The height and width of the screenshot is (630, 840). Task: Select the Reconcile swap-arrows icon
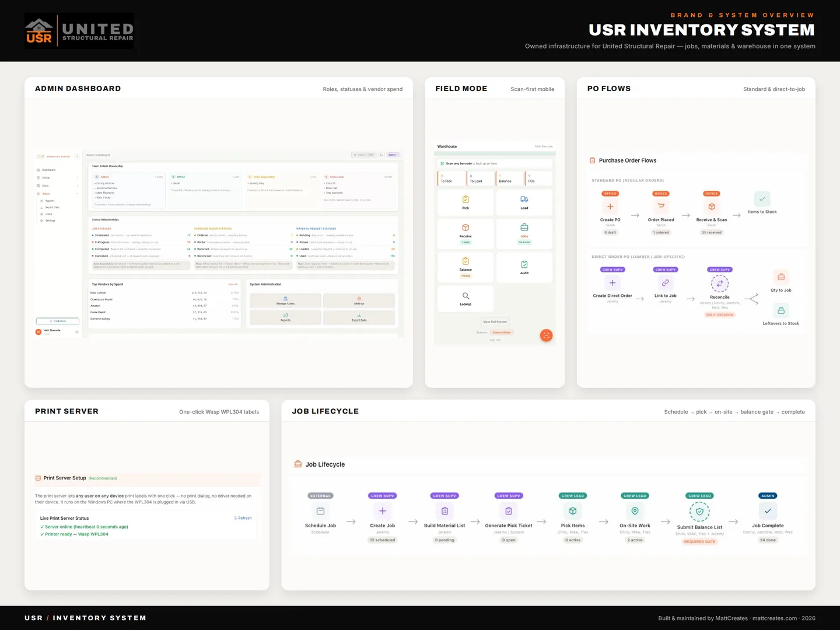720,283
